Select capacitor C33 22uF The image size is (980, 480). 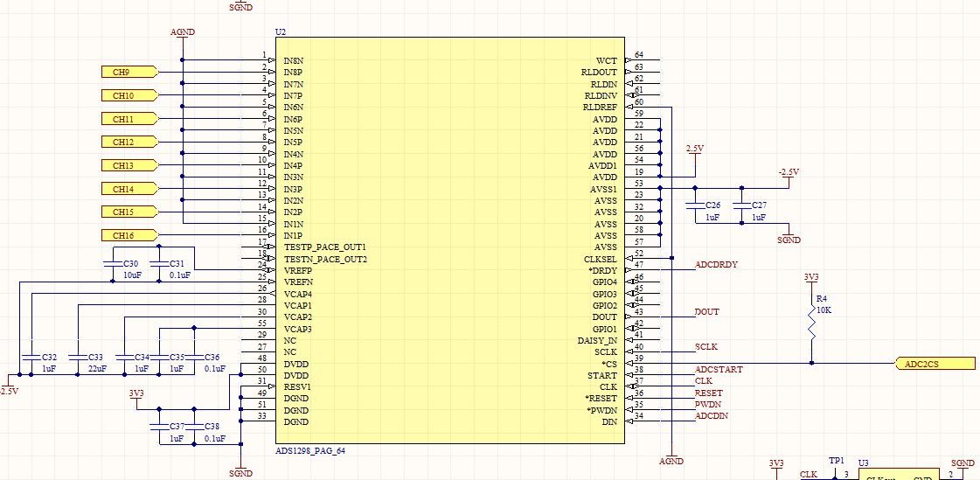pyautogui.click(x=78, y=358)
